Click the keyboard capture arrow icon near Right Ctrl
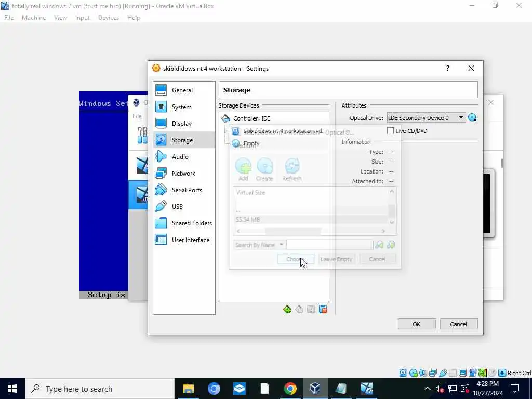The height and width of the screenshot is (399, 532). [x=502, y=373]
